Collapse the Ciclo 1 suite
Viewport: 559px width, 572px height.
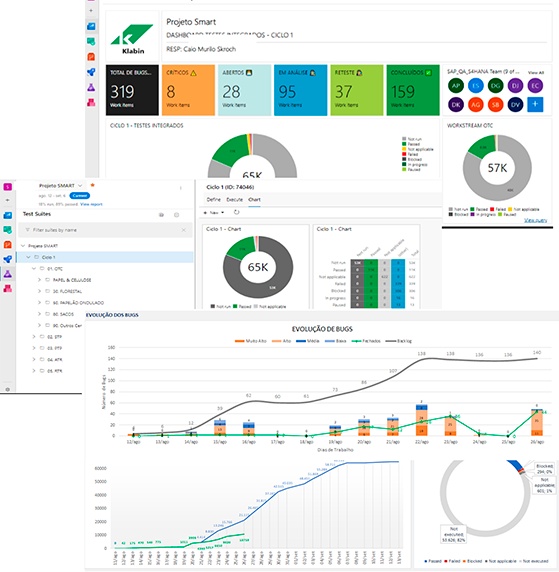pyautogui.click(x=28, y=257)
